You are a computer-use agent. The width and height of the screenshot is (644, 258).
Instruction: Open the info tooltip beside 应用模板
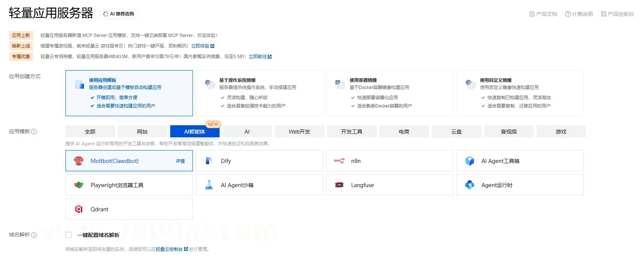point(34,132)
